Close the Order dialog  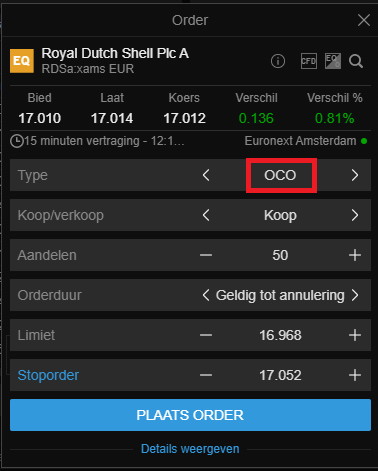[364, 20]
